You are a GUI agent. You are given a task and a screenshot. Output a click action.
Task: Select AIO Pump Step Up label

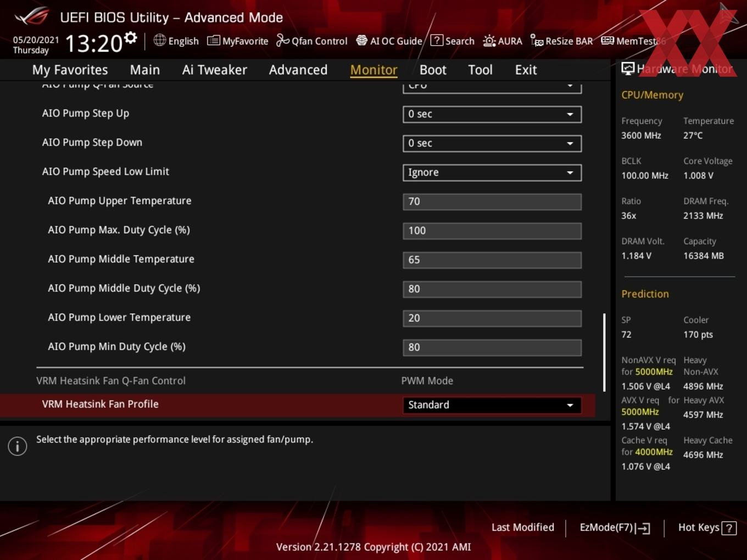click(86, 114)
